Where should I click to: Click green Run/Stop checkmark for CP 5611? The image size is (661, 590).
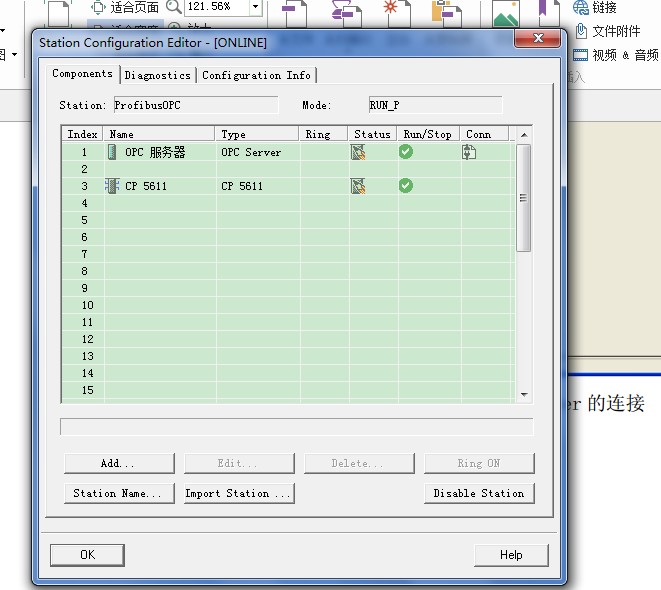tap(405, 186)
